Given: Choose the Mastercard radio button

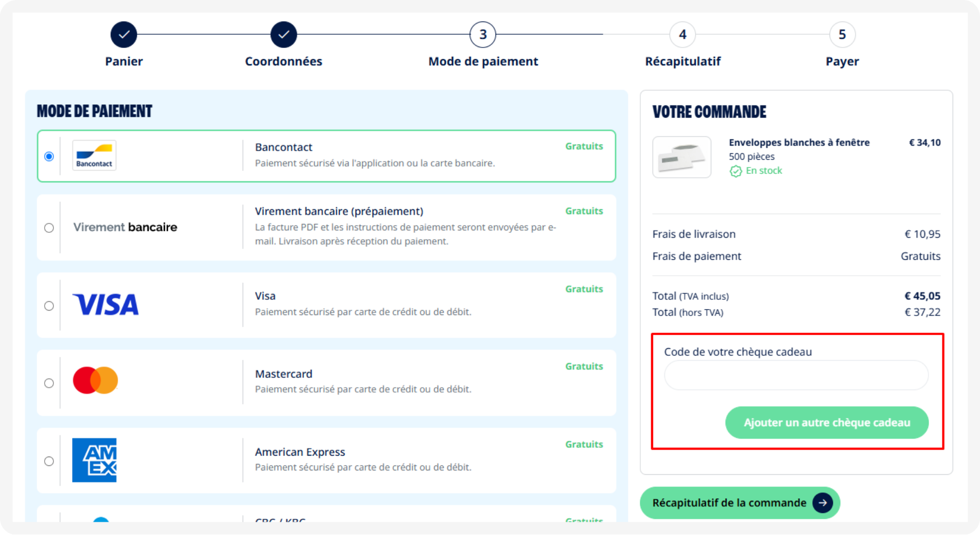Looking at the screenshot, I should 49,383.
